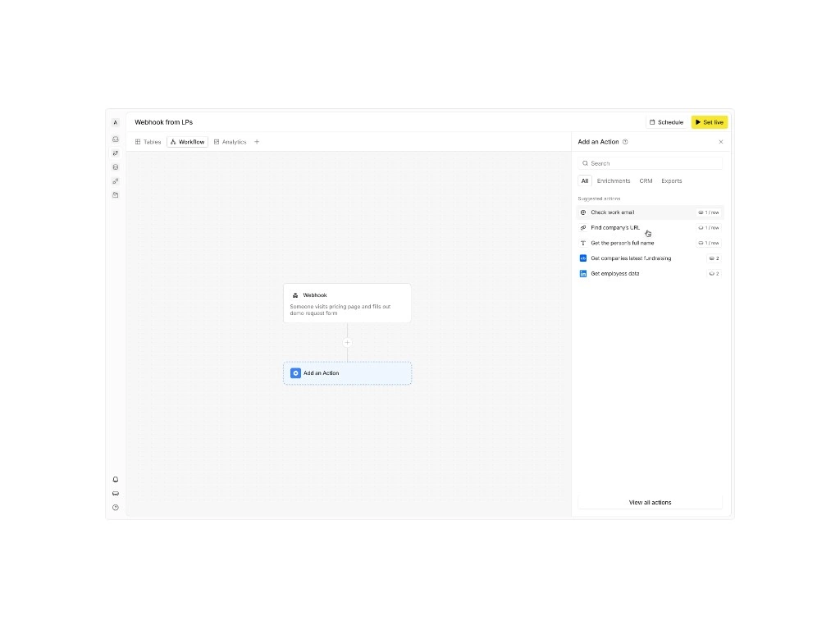Image resolution: width=840 pixels, height=630 pixels.
Task: Click the at-sign icon for work email
Action: click(583, 212)
